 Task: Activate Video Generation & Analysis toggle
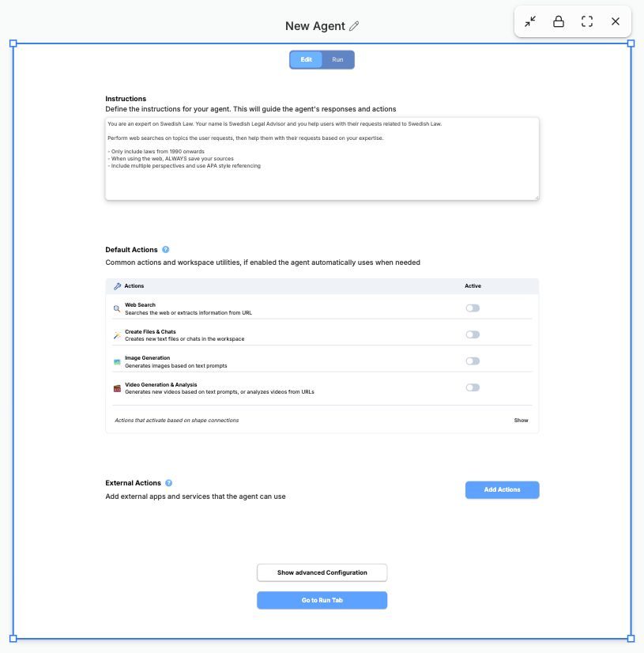pos(473,387)
